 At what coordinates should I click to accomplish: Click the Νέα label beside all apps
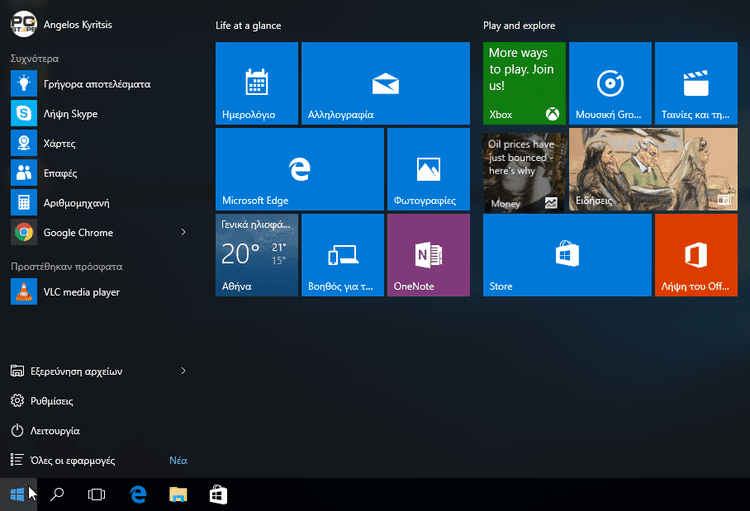tap(178, 460)
